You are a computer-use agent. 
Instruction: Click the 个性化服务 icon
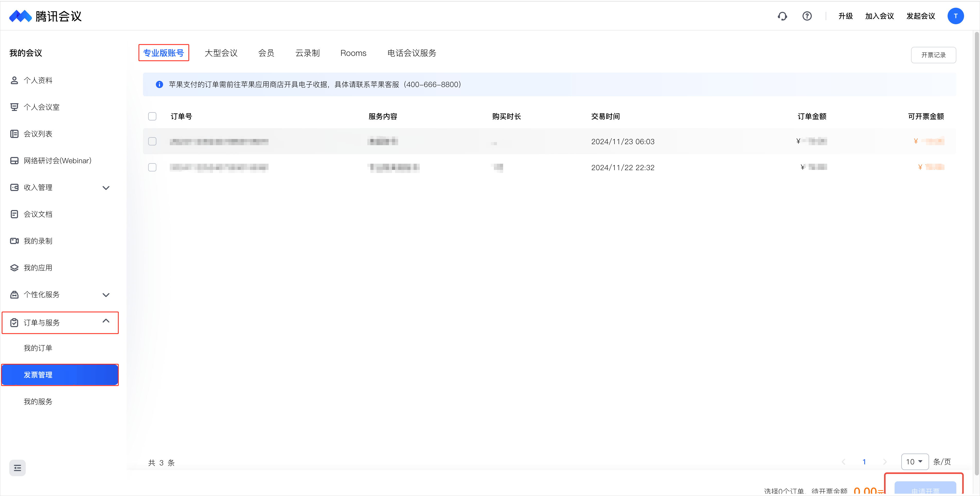point(14,295)
